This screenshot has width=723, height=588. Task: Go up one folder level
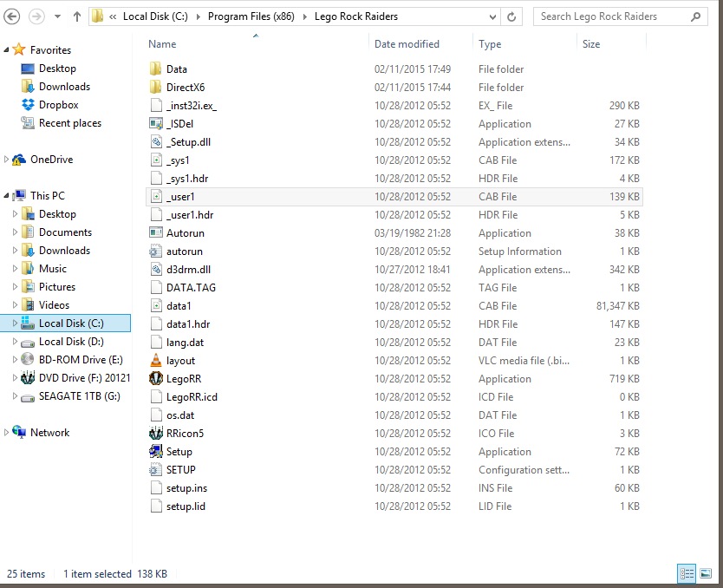pyautogui.click(x=77, y=16)
